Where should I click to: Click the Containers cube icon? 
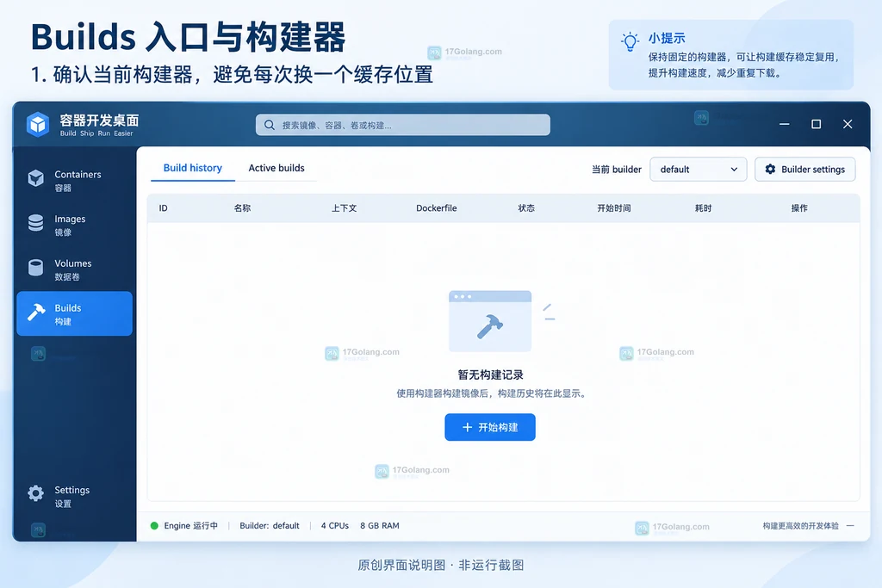click(x=36, y=178)
